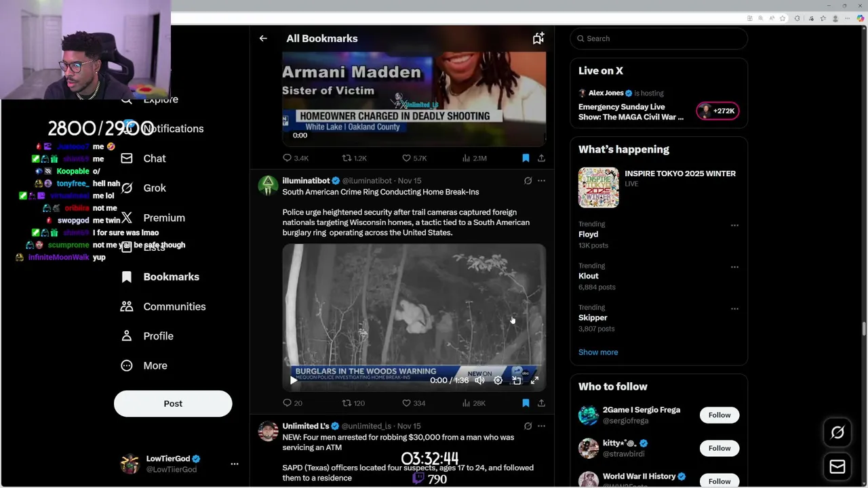Remove bookmark on illuminatibot post
The height and width of the screenshot is (488, 868).
(x=526, y=403)
